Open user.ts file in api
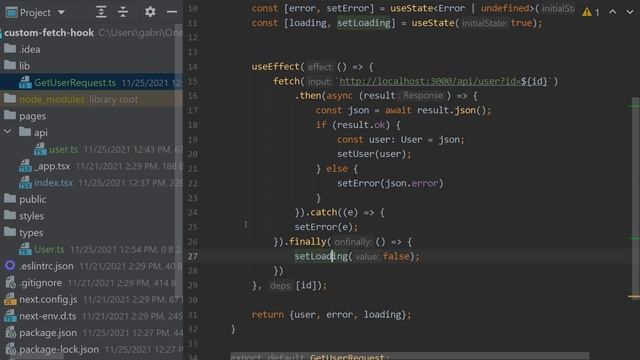The height and width of the screenshot is (360, 640). (64, 149)
